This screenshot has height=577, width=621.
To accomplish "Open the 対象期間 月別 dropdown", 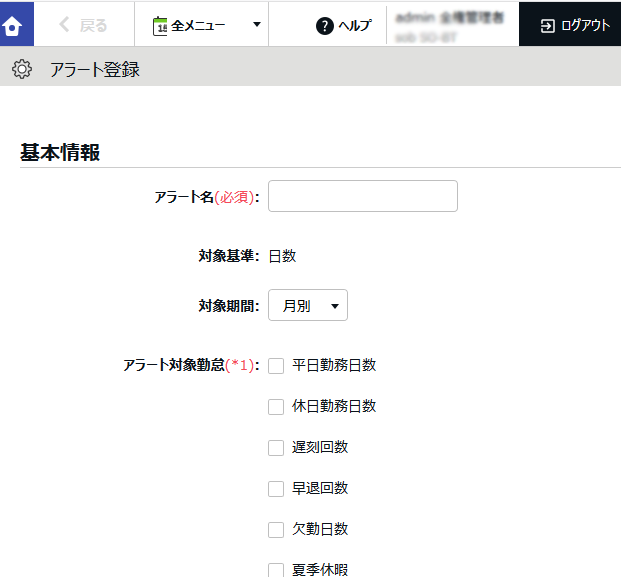I will pos(307,306).
